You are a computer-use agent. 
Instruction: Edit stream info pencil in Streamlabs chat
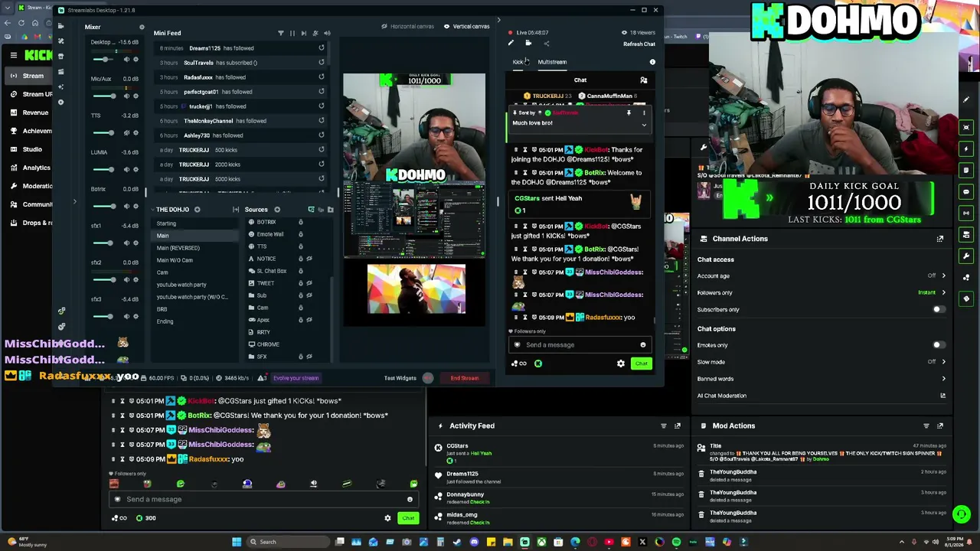511,44
